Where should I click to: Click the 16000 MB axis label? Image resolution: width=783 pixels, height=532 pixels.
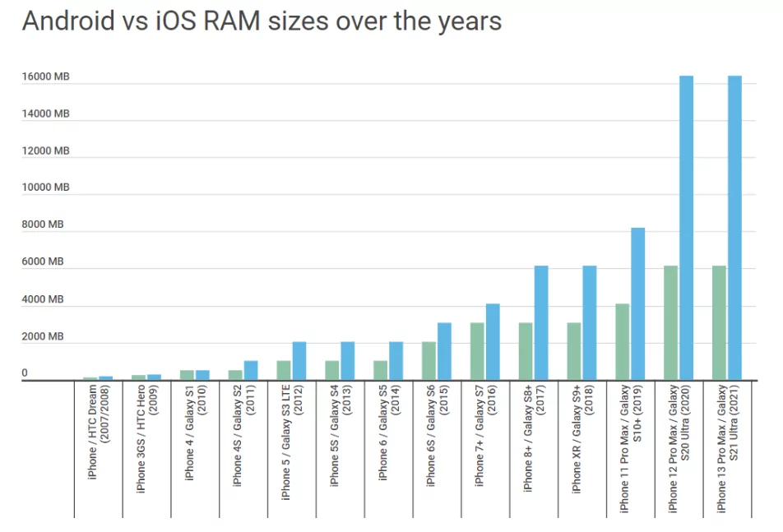[x=45, y=76]
